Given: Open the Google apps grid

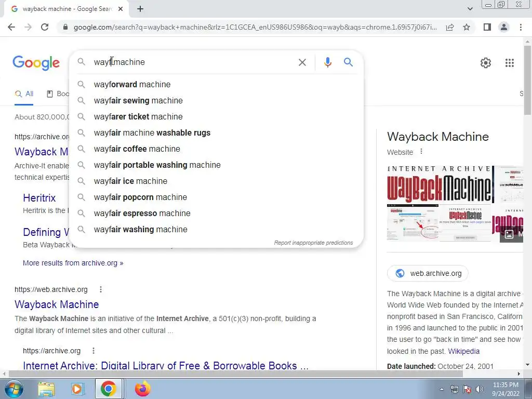Looking at the screenshot, I should (x=509, y=63).
